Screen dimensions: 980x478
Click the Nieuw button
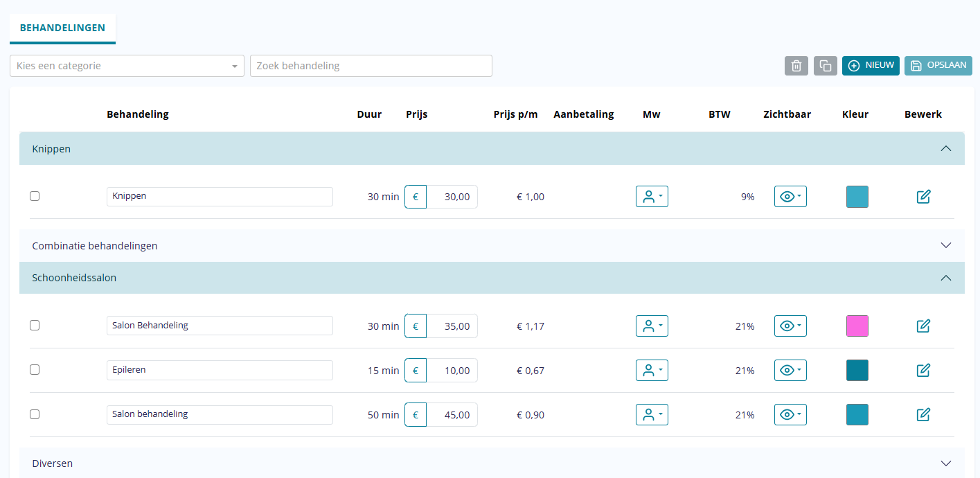[x=871, y=66]
